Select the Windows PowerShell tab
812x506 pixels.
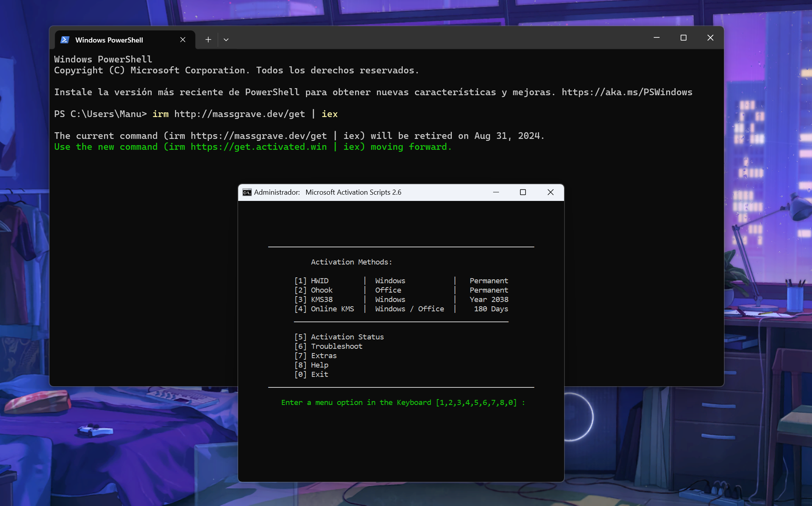click(x=109, y=40)
